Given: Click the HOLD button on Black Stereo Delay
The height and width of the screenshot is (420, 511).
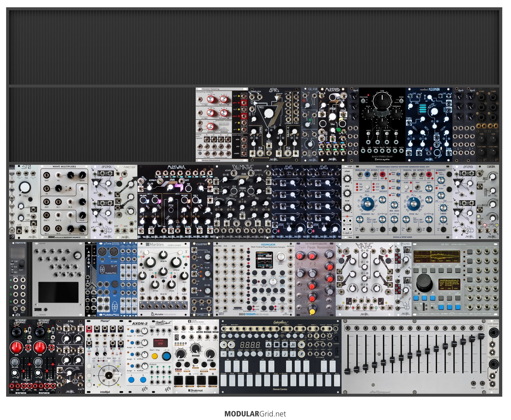Looking at the screenshot, I should pyautogui.click(x=368, y=134).
